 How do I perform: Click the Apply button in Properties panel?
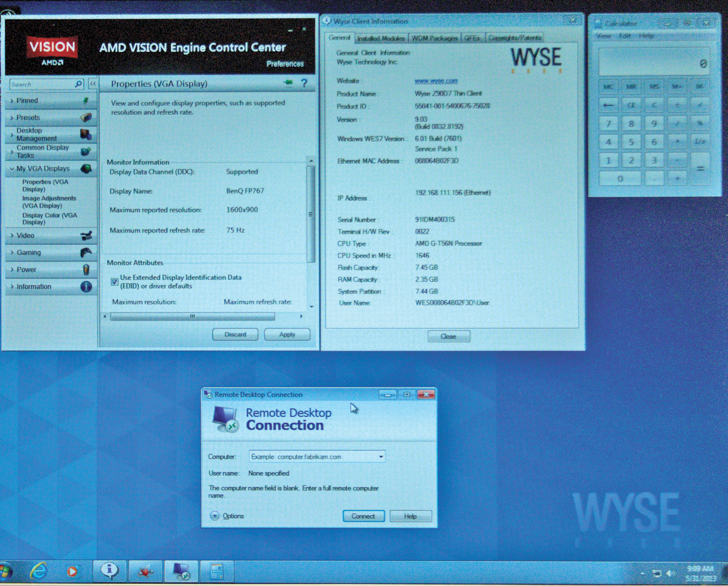(x=287, y=334)
